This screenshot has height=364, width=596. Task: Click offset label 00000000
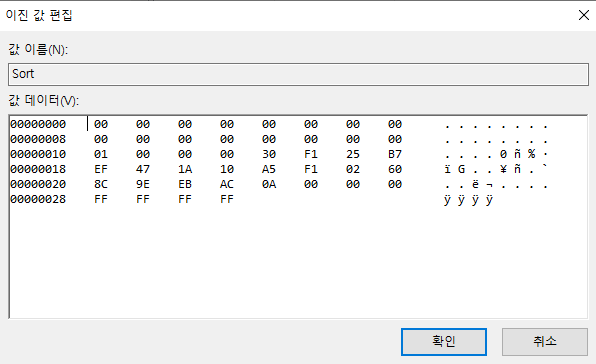tap(38, 124)
